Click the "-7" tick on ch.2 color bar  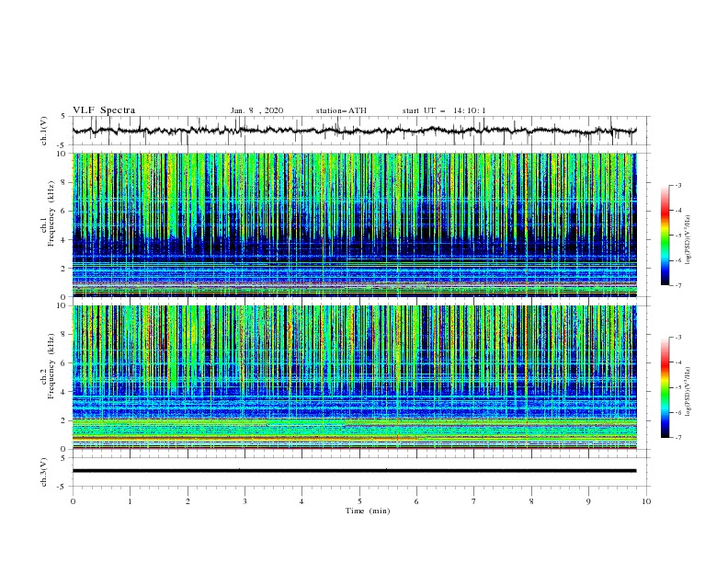(677, 438)
